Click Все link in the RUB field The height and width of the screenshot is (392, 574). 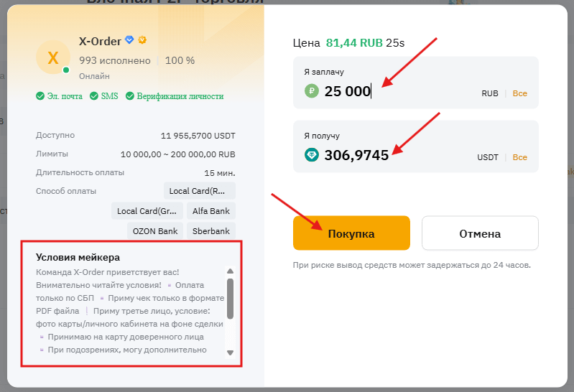(519, 93)
